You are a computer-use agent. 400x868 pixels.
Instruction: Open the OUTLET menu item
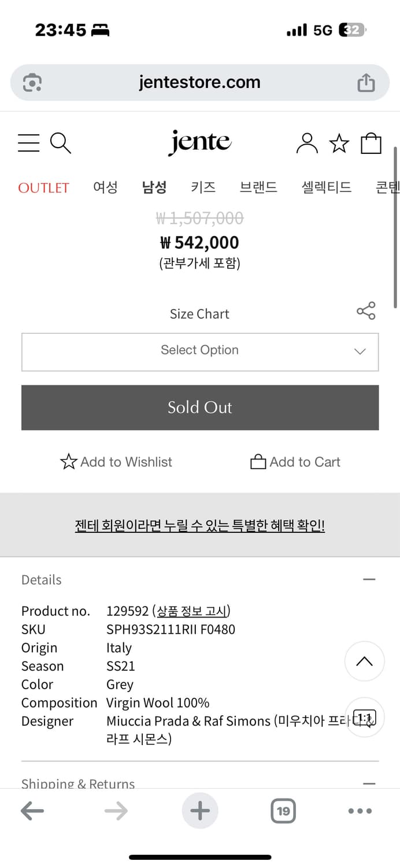click(43, 187)
